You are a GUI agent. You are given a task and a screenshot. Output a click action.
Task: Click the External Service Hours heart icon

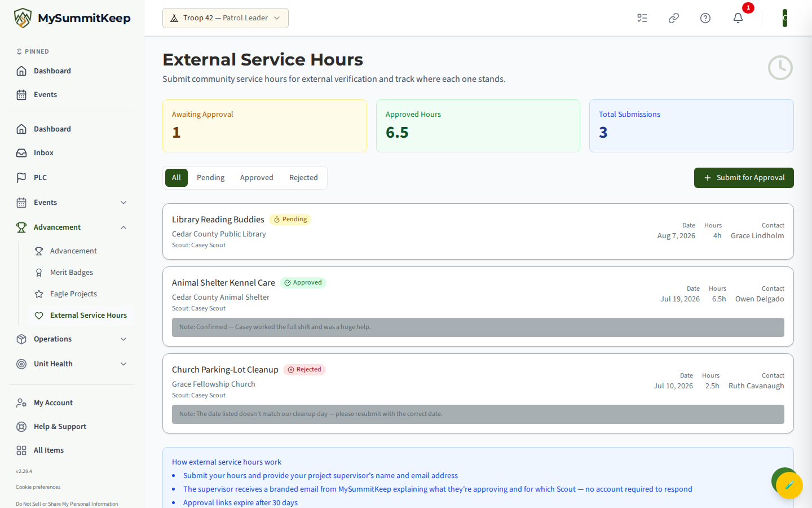click(x=39, y=315)
